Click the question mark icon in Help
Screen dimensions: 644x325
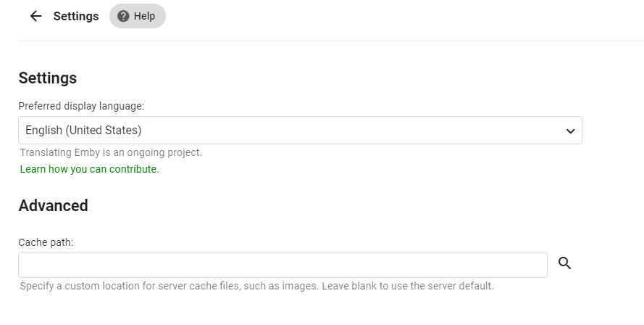123,16
